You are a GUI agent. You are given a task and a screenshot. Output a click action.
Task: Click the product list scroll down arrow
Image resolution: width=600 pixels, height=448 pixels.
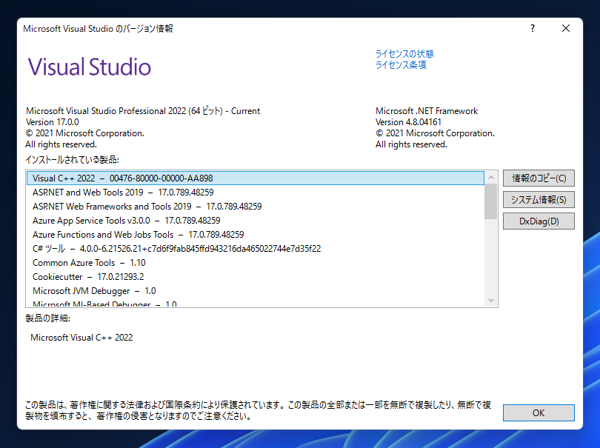click(x=491, y=300)
